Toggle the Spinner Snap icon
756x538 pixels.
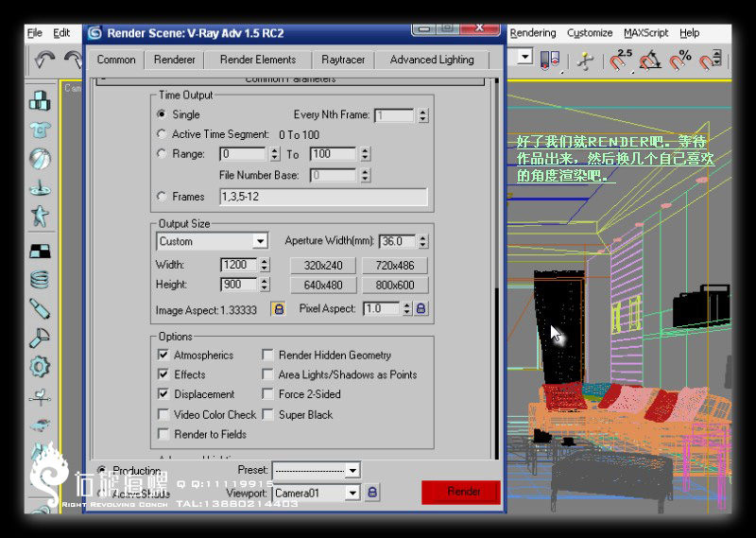711,61
